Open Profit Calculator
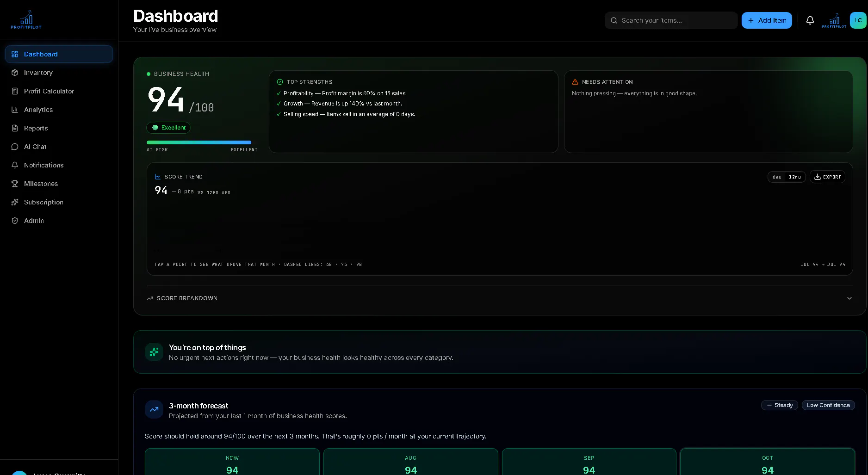The width and height of the screenshot is (868, 475). [59, 91]
